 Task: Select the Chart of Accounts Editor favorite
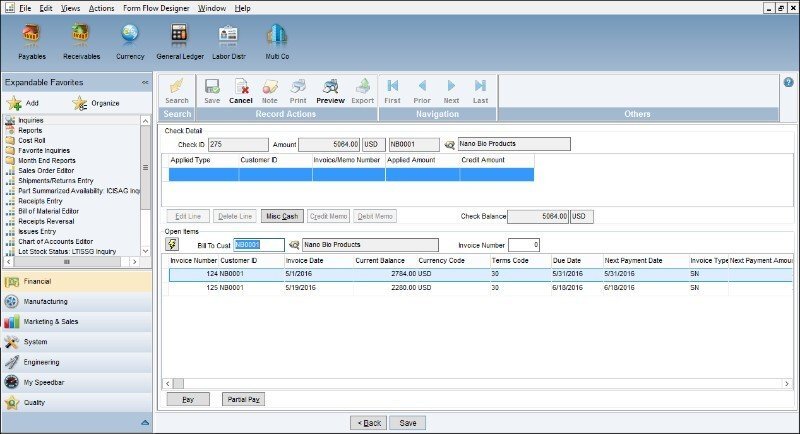[x=56, y=241]
